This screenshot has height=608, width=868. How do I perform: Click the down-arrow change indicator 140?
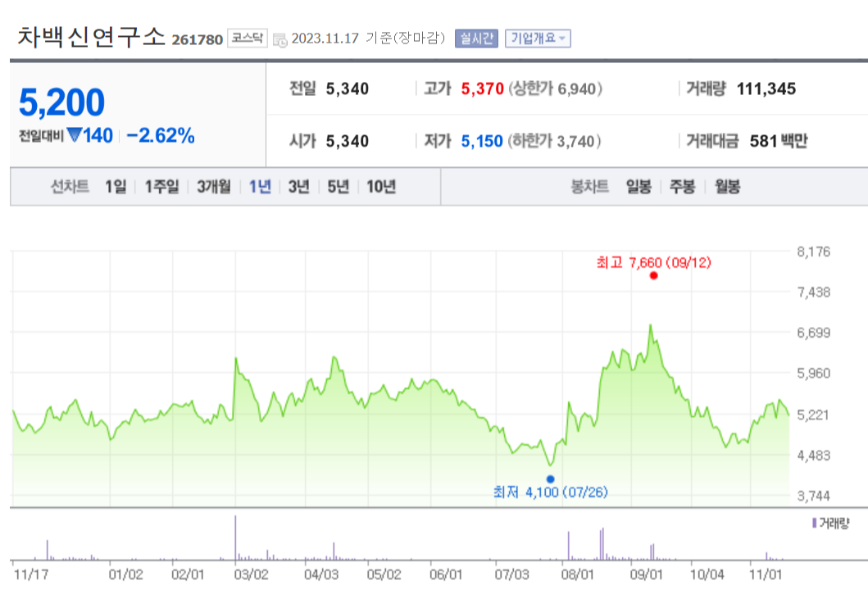[89, 135]
